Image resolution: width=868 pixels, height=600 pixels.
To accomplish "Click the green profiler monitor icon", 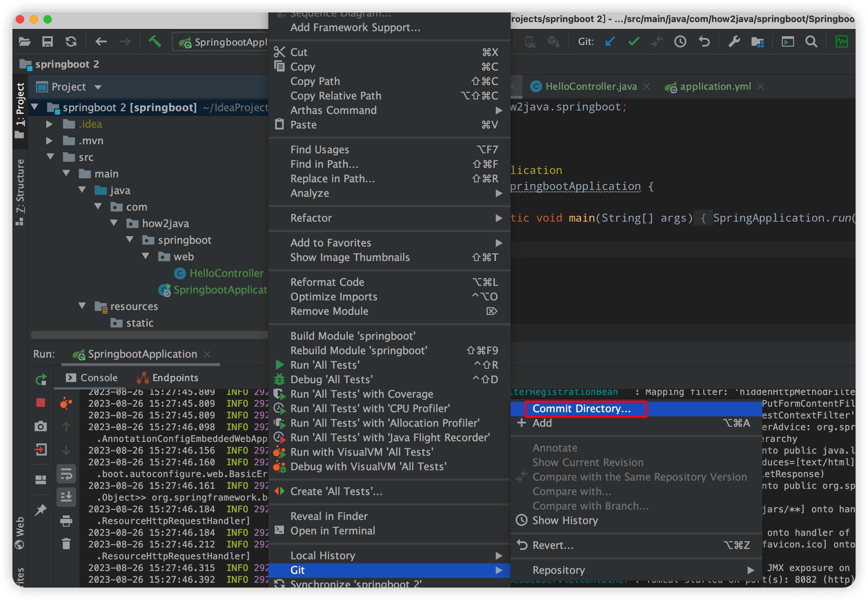I will tap(841, 41).
